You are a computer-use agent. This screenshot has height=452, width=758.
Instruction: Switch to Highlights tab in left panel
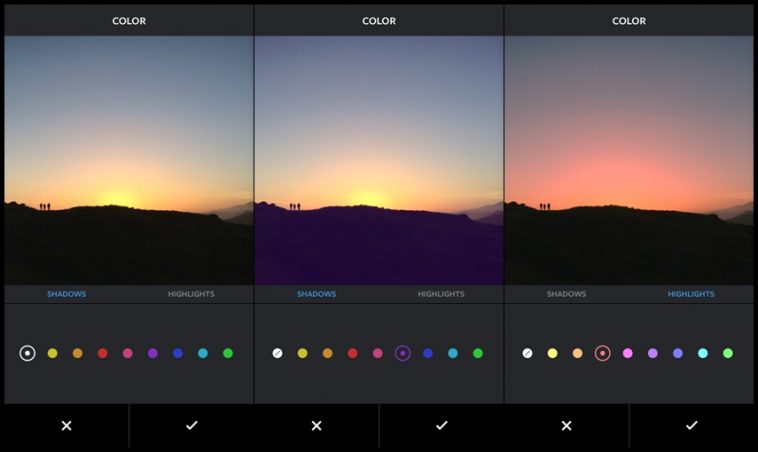coord(190,294)
